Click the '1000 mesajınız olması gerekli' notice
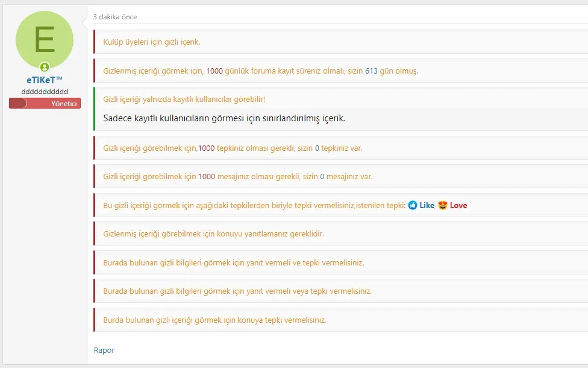This screenshot has height=368, width=588. click(x=237, y=177)
